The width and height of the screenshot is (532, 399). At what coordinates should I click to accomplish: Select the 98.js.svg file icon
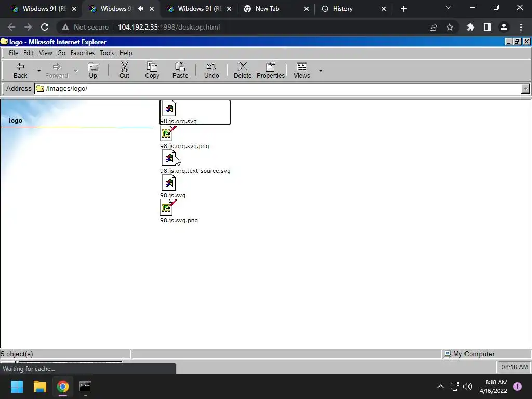click(x=169, y=183)
